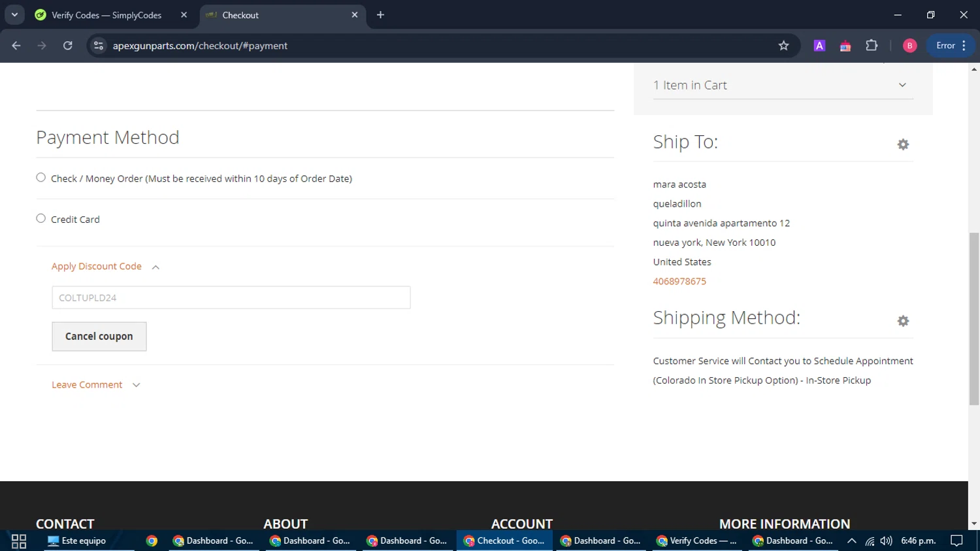980x551 pixels.
Task: Go back to the previous page
Action: click(16, 46)
